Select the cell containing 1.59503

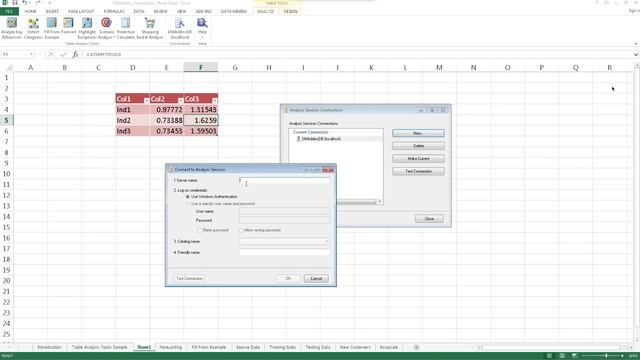201,131
